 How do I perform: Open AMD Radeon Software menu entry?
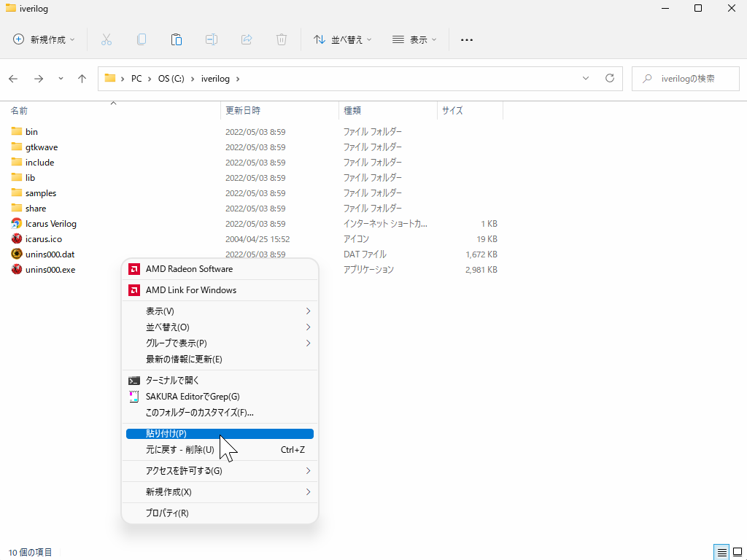pos(220,269)
